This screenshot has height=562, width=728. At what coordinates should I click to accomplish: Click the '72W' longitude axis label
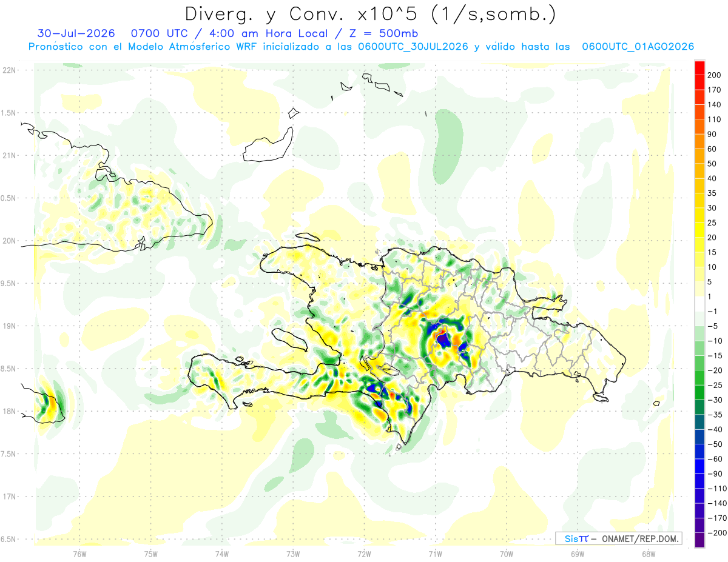pyautogui.click(x=364, y=555)
